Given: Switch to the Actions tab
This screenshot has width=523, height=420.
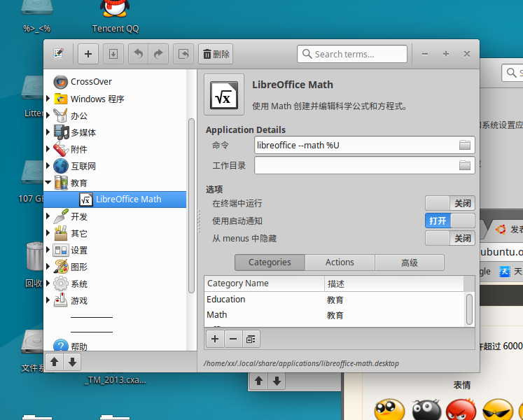Looking at the screenshot, I should point(340,262).
